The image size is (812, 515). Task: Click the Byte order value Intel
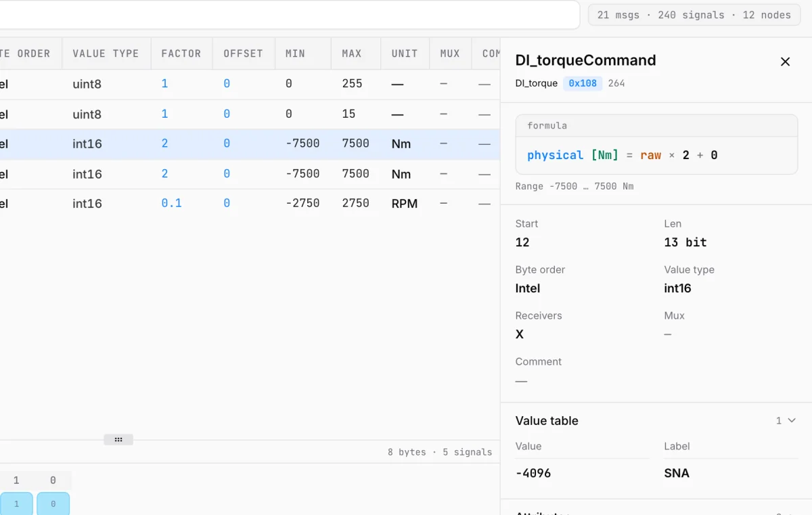coord(528,288)
